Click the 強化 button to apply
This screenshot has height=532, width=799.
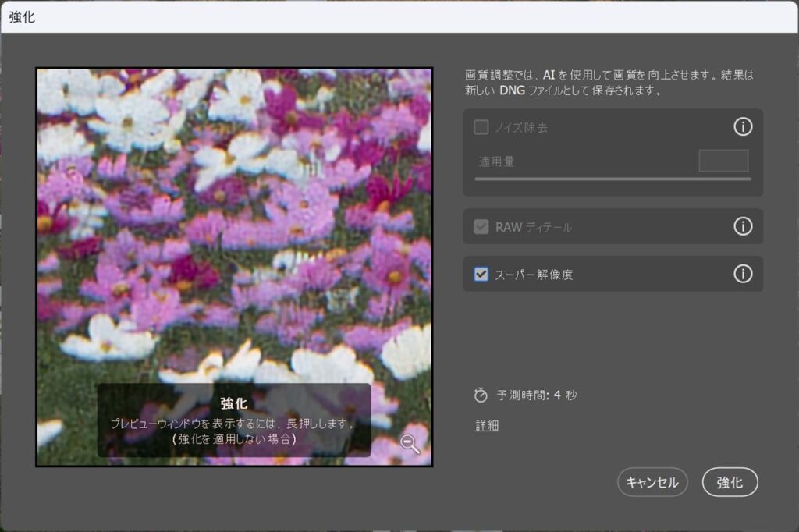click(730, 482)
